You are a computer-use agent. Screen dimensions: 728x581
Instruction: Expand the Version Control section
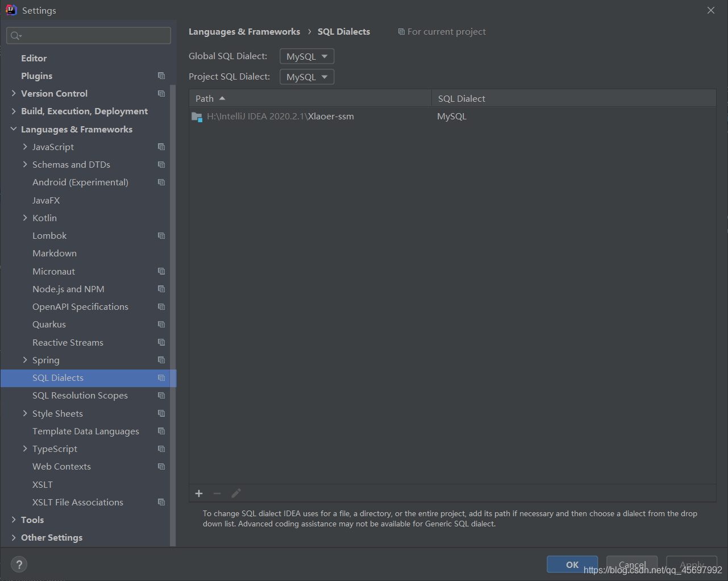tap(14, 93)
